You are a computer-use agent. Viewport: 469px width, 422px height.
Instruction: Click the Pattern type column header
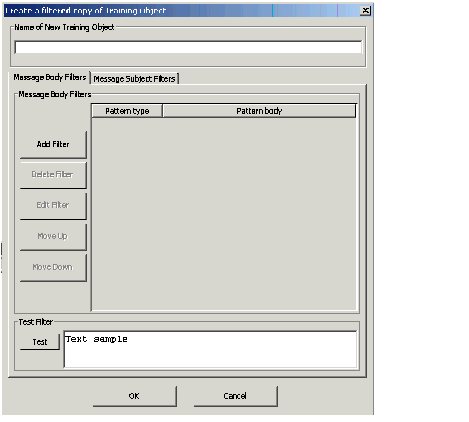(x=127, y=111)
